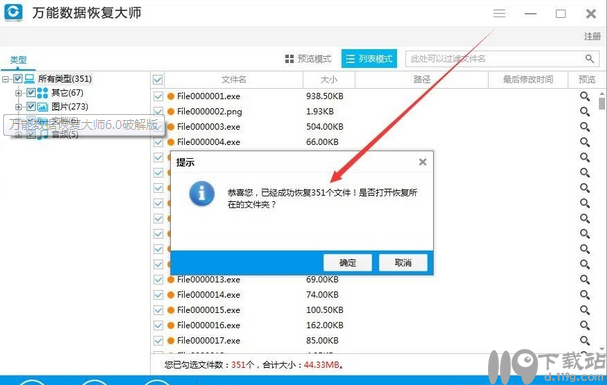Switch to the 类型 tab

coord(18,60)
